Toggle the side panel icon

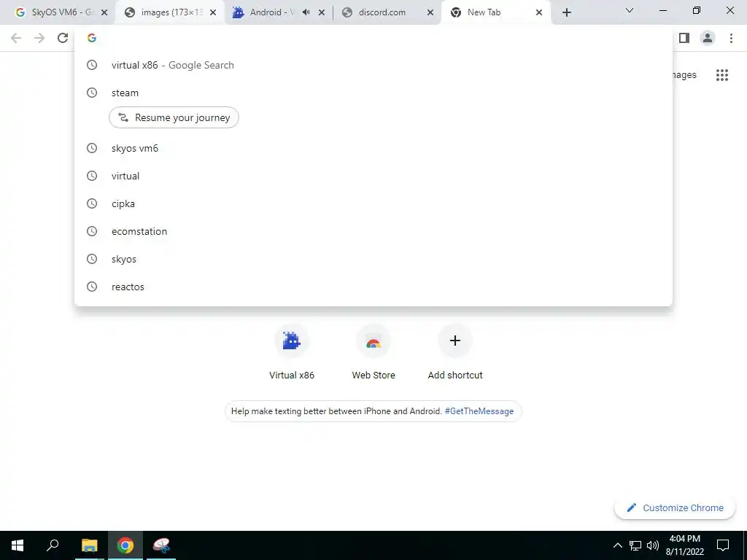coord(684,38)
